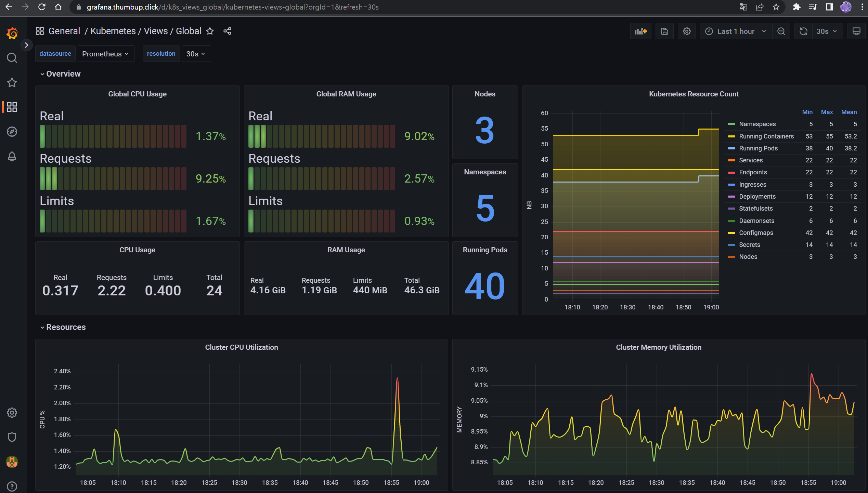Click the General breadcrumb link
The image size is (868, 493).
pos(64,31)
